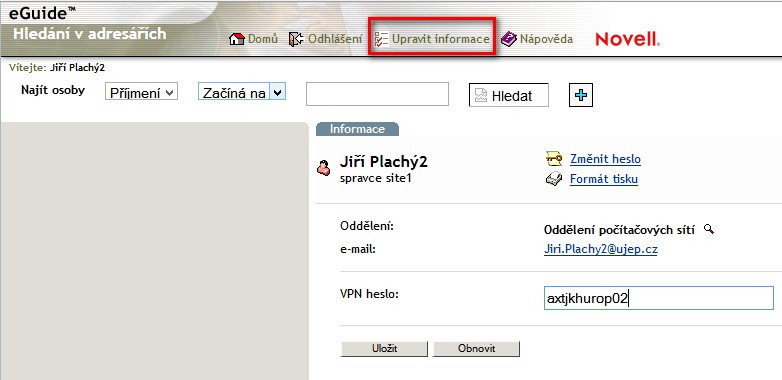Select the Informace tab
Viewport: 782px width, 380px height.
coord(357,129)
